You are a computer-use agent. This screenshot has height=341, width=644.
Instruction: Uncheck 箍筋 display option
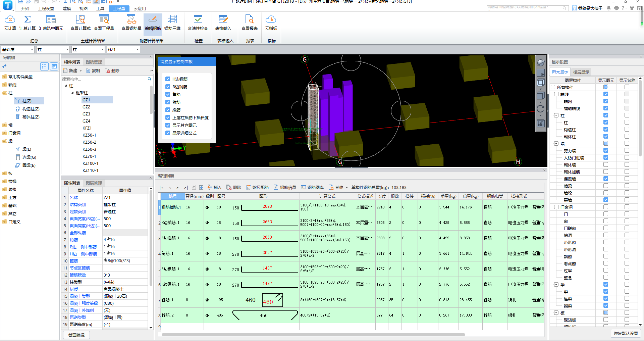click(168, 102)
